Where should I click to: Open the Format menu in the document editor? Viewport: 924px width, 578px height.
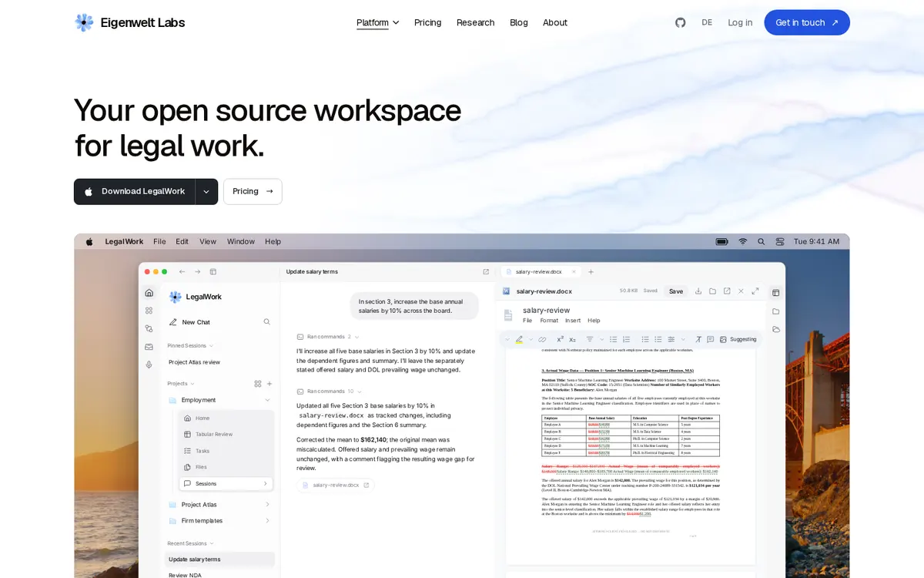coord(549,321)
